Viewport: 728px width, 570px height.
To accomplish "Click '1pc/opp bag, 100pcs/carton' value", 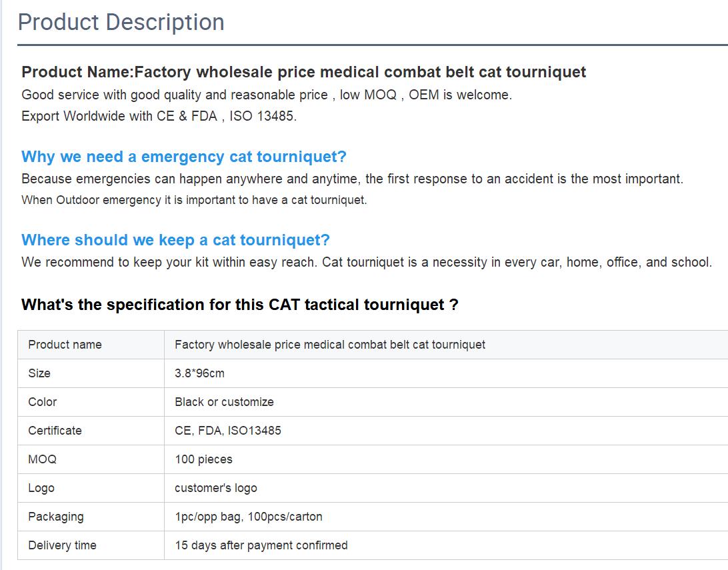I will tap(248, 517).
